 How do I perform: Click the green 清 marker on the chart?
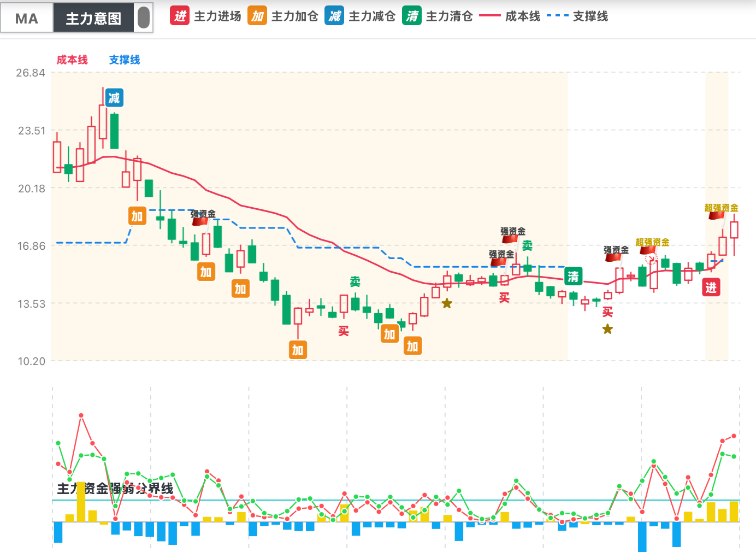[573, 277]
